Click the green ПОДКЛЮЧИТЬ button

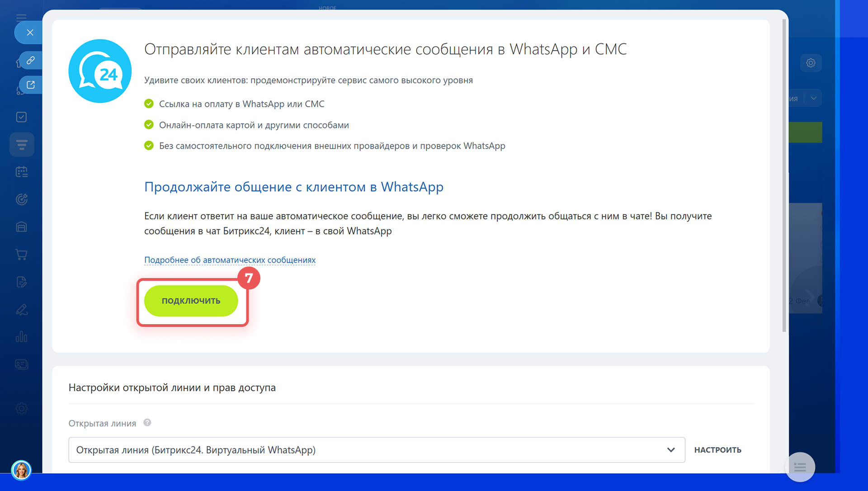191,301
